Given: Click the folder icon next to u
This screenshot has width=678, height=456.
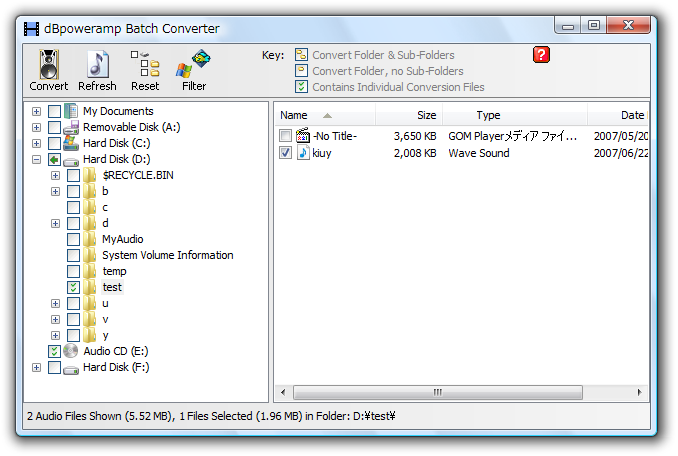Looking at the screenshot, I should click(x=90, y=303).
